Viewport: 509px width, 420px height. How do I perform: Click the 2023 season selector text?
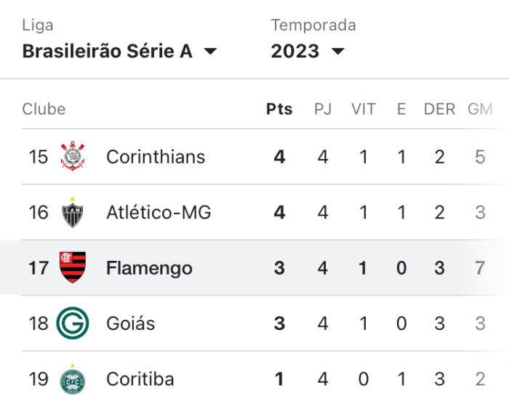coord(295,52)
